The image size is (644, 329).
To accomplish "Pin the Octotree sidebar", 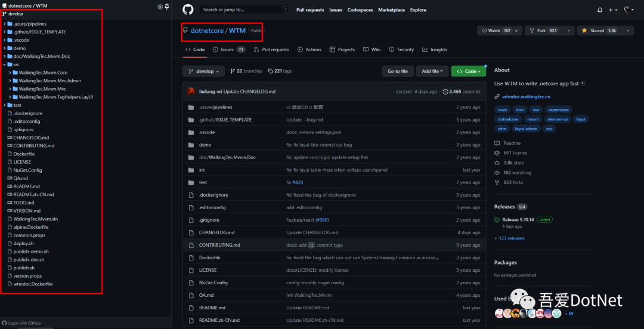I will pos(167,6).
